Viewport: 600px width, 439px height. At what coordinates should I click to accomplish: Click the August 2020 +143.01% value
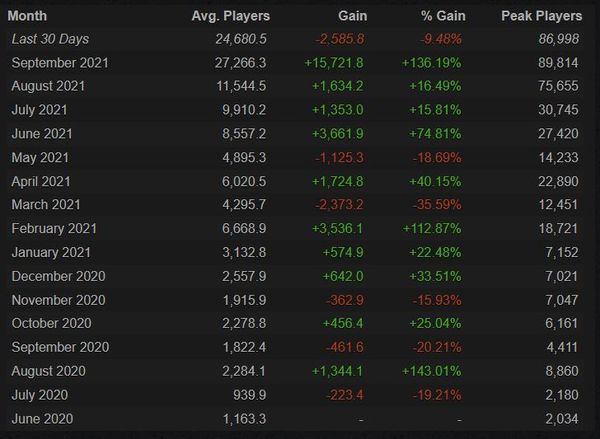pyautogui.click(x=432, y=371)
